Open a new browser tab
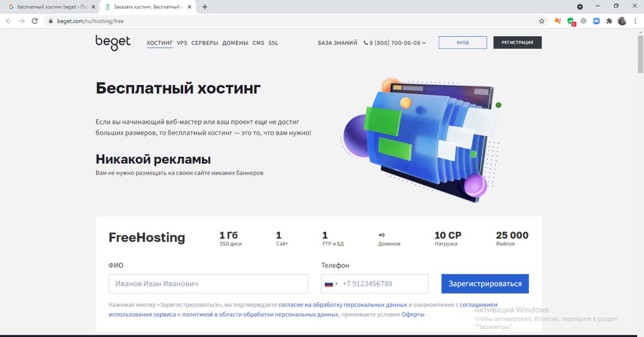 [x=205, y=7]
